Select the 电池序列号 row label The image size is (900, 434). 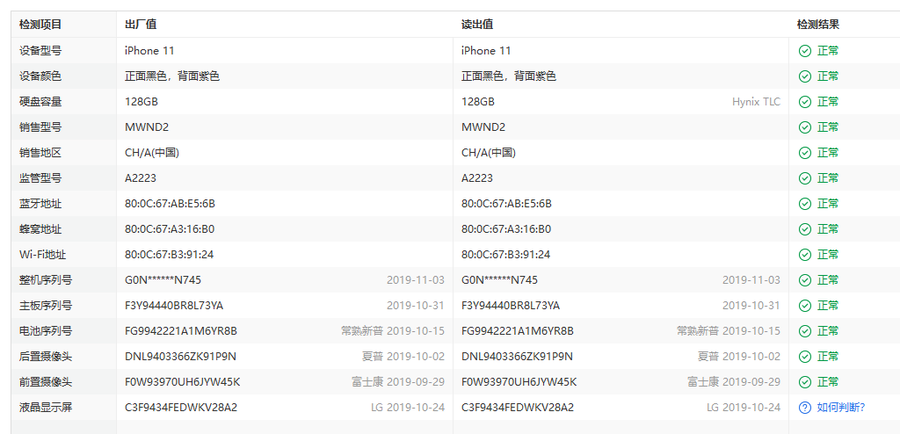45,331
